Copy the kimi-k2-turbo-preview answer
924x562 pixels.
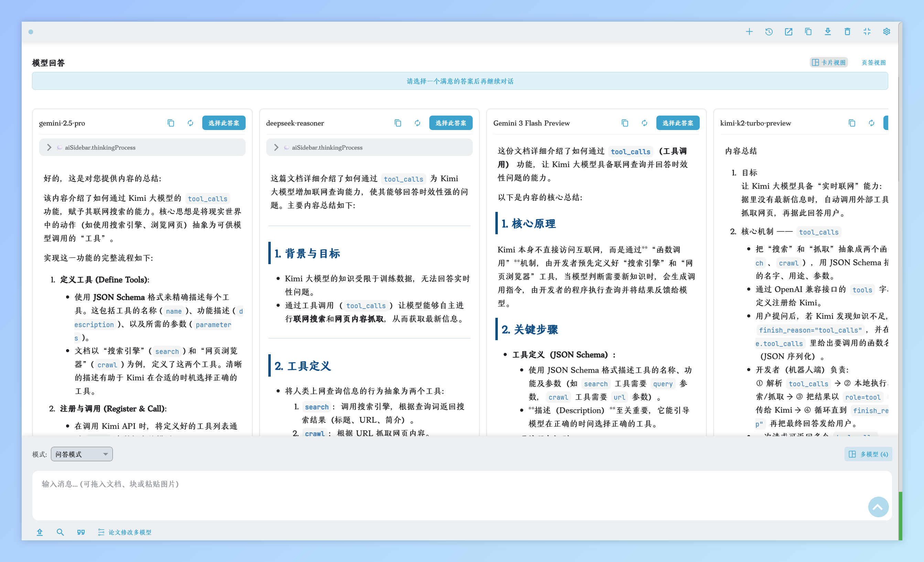point(852,123)
